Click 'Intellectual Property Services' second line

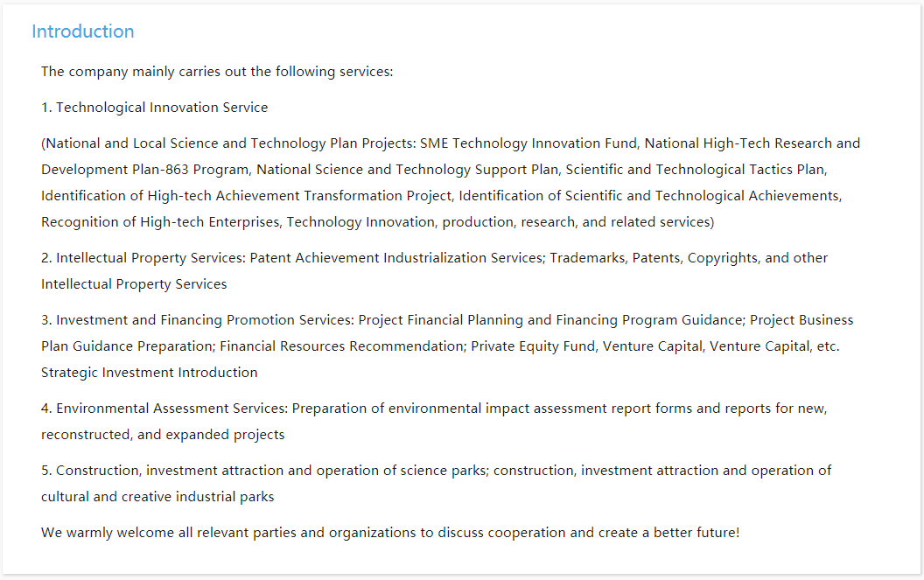click(134, 284)
